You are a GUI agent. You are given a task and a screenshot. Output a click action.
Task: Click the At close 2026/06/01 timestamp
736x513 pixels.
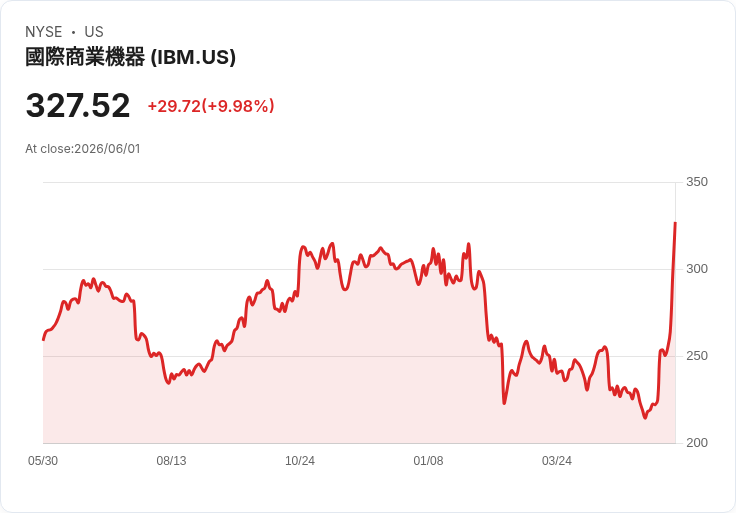pos(83,149)
